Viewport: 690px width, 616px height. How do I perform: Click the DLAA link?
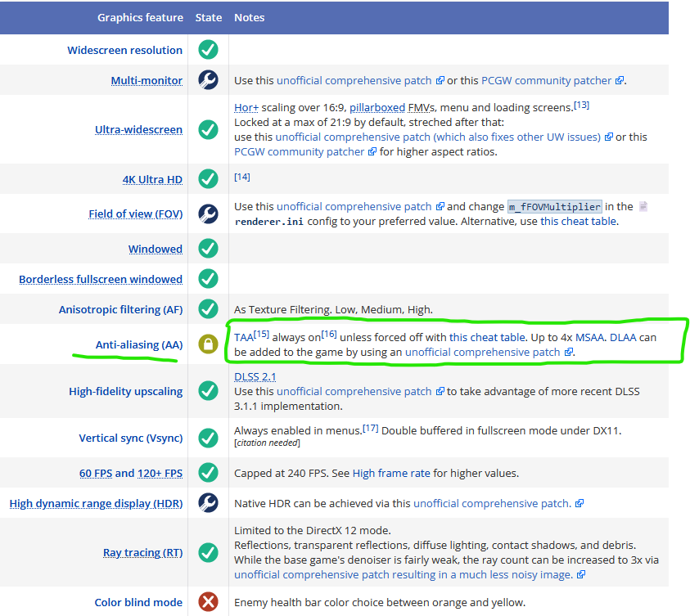[x=623, y=337]
